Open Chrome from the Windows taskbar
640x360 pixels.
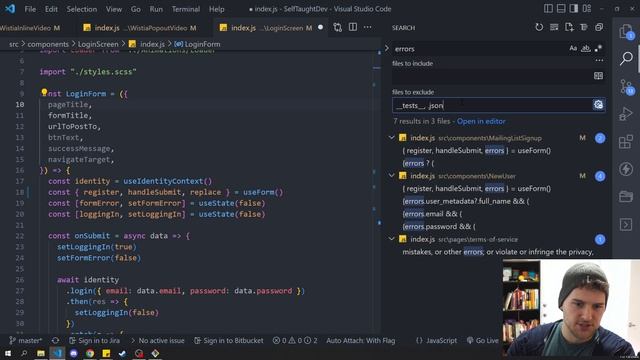[90, 353]
